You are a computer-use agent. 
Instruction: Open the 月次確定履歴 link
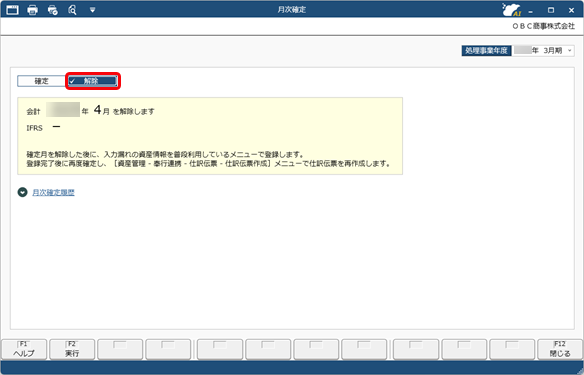(53, 192)
